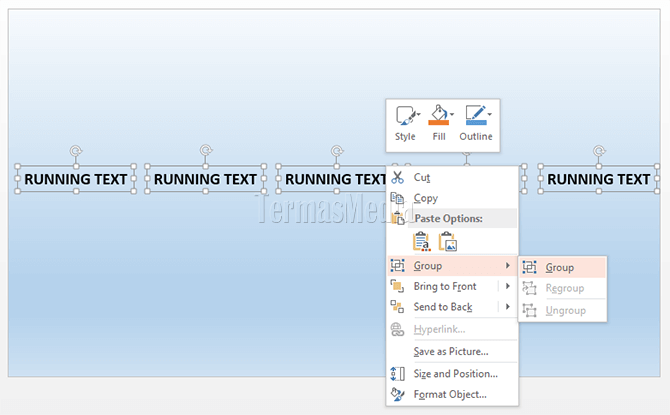Expand the Outline color dropdown arrow
Viewport: 670px width, 415px height.
pyautogui.click(x=490, y=114)
